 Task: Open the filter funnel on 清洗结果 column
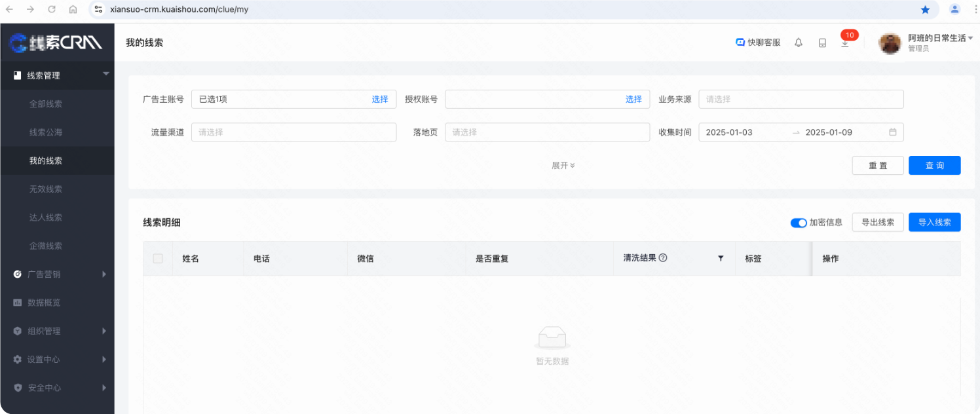[721, 258]
